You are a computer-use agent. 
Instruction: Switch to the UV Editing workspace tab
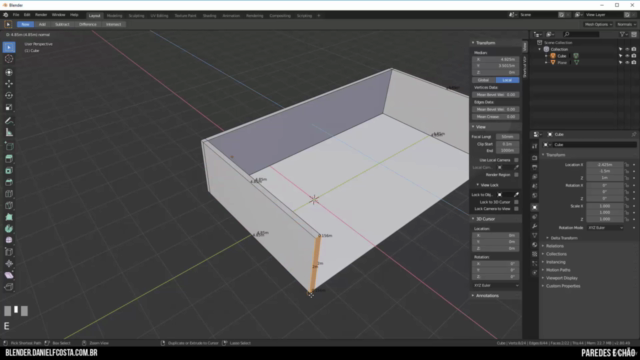coord(159,16)
